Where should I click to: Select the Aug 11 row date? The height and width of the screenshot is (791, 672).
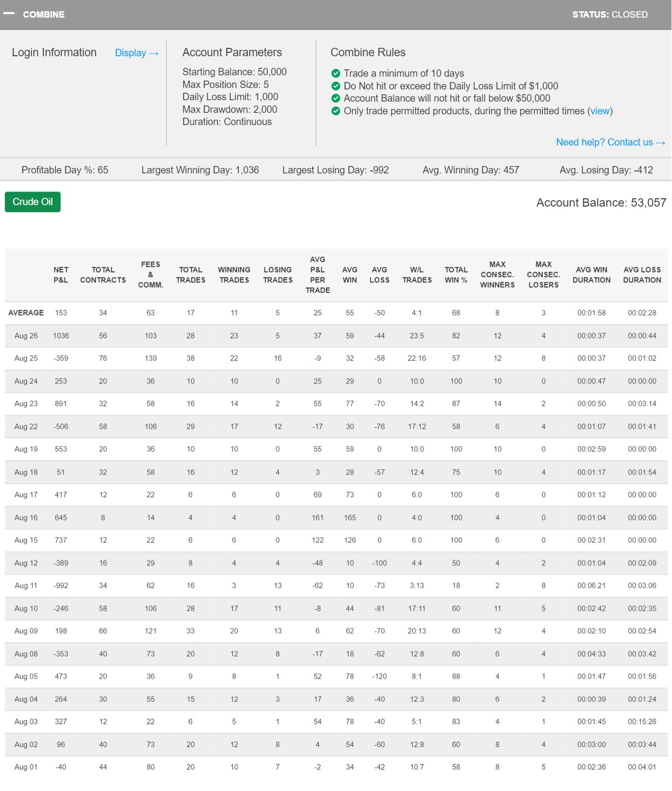[26, 586]
